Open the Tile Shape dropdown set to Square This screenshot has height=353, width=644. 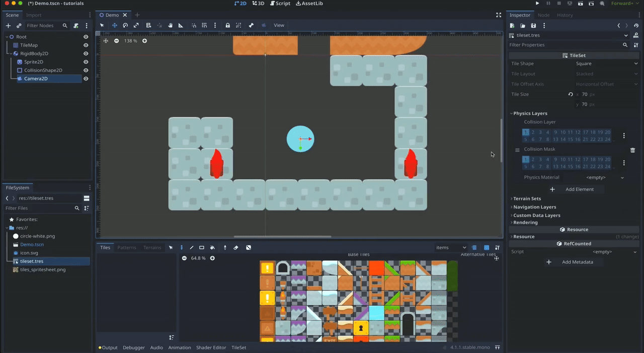pyautogui.click(x=607, y=63)
